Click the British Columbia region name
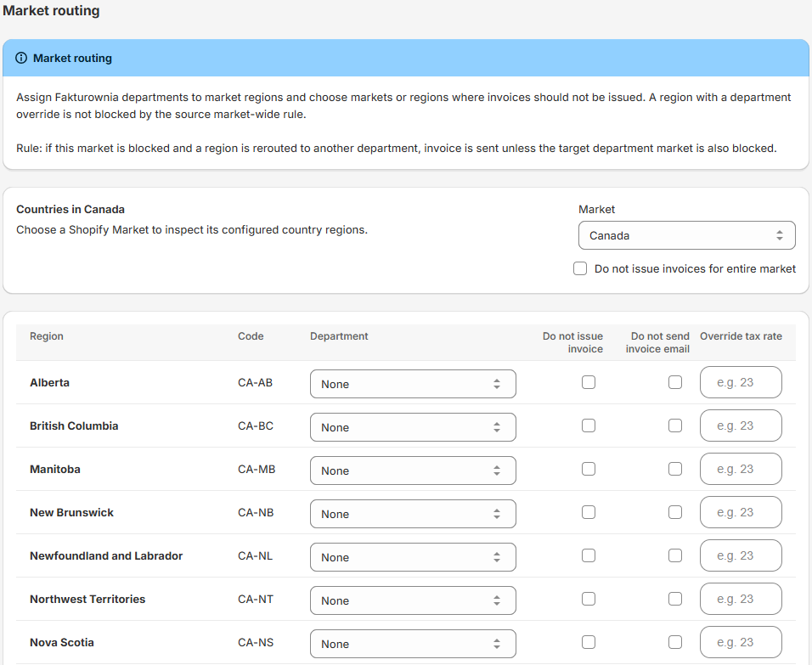 (x=74, y=425)
